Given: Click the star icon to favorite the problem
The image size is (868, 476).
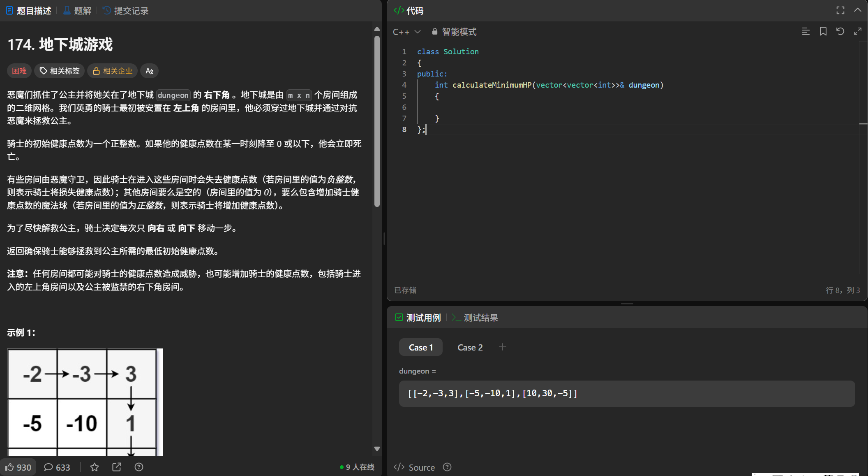Looking at the screenshot, I should (x=95, y=467).
